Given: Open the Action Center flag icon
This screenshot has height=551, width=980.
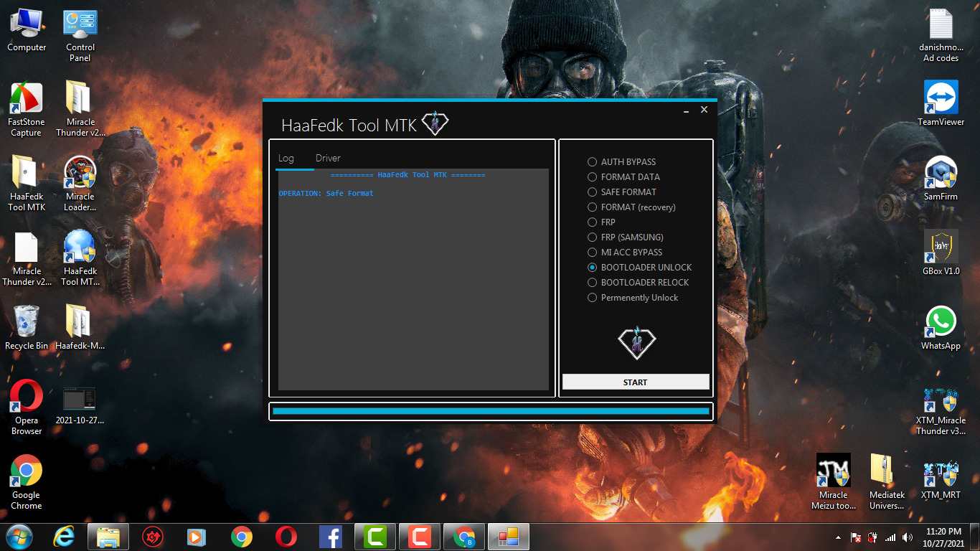Looking at the screenshot, I should pos(856,537).
